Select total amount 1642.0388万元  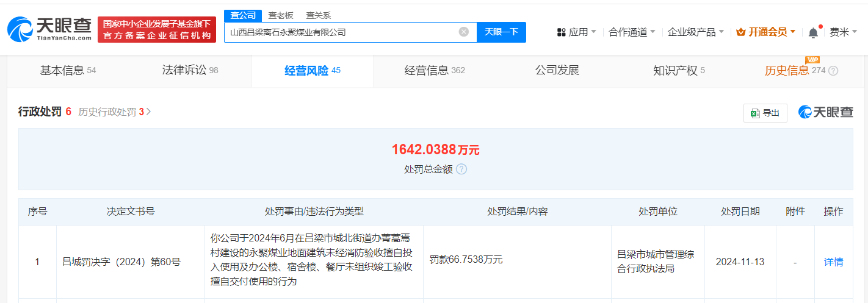coord(435,149)
